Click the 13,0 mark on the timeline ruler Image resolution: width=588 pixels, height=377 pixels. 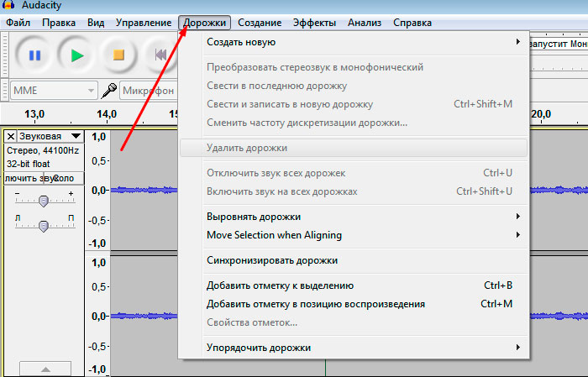click(x=34, y=114)
